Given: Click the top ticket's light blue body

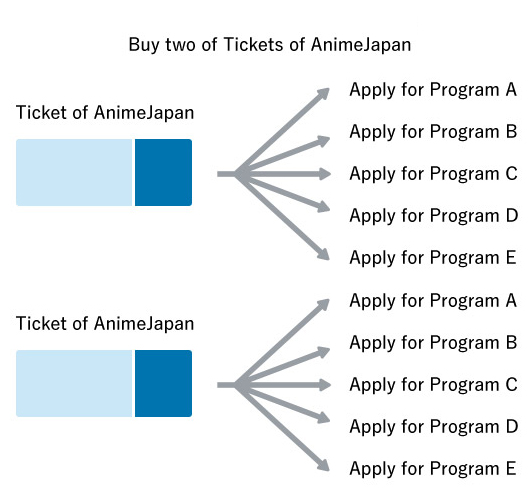Looking at the screenshot, I should (x=74, y=172).
